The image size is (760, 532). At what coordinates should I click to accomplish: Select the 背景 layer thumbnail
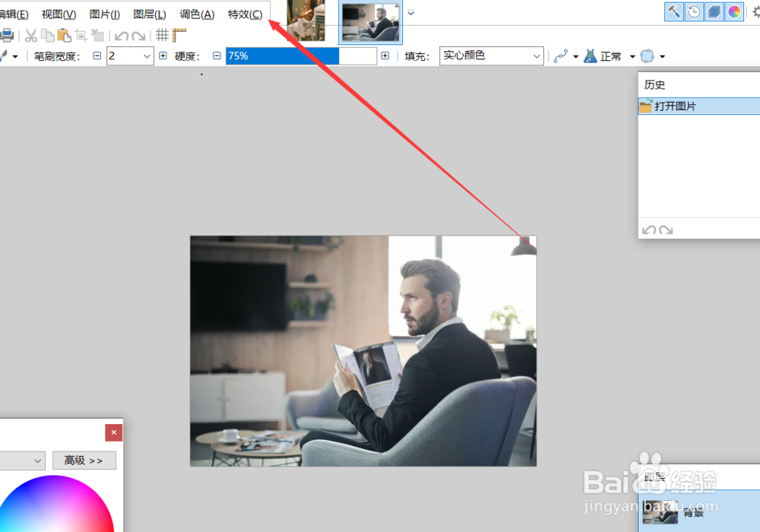[x=660, y=513]
